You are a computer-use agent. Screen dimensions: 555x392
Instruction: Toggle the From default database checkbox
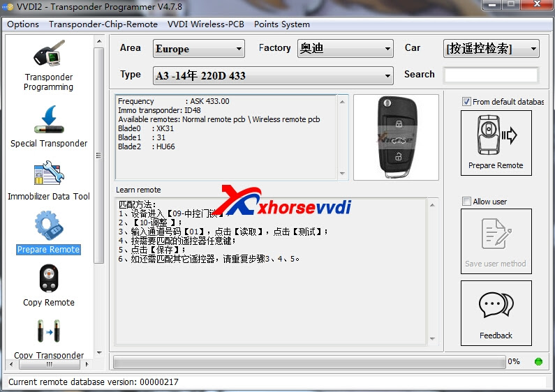tap(466, 102)
